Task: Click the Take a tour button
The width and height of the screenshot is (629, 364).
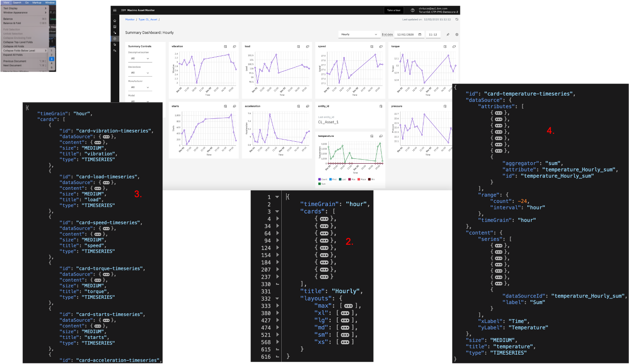Action: (394, 10)
